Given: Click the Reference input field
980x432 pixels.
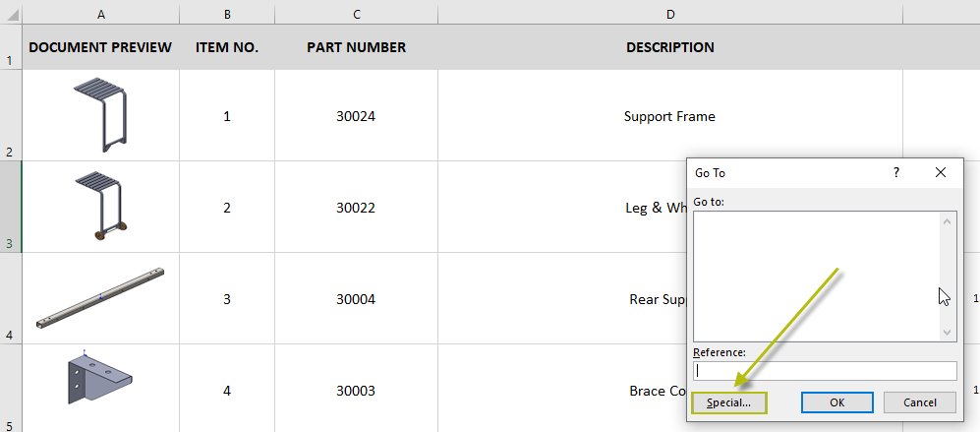Looking at the screenshot, I should pyautogui.click(x=825, y=371).
